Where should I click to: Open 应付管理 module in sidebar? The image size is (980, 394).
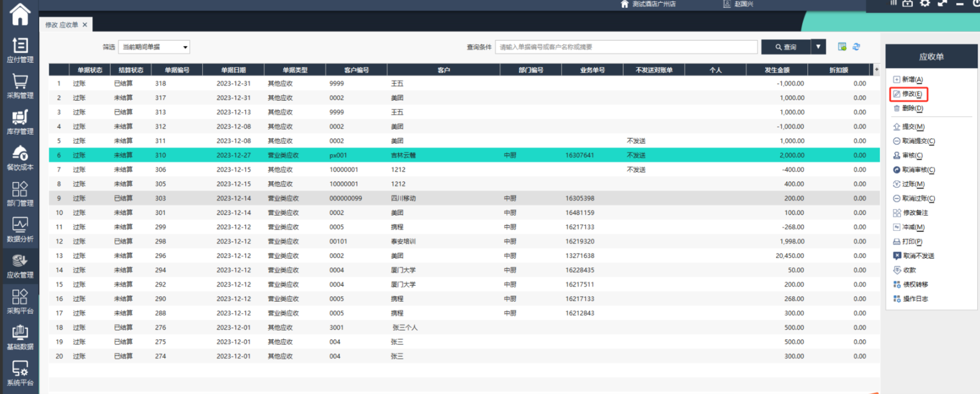tap(20, 50)
